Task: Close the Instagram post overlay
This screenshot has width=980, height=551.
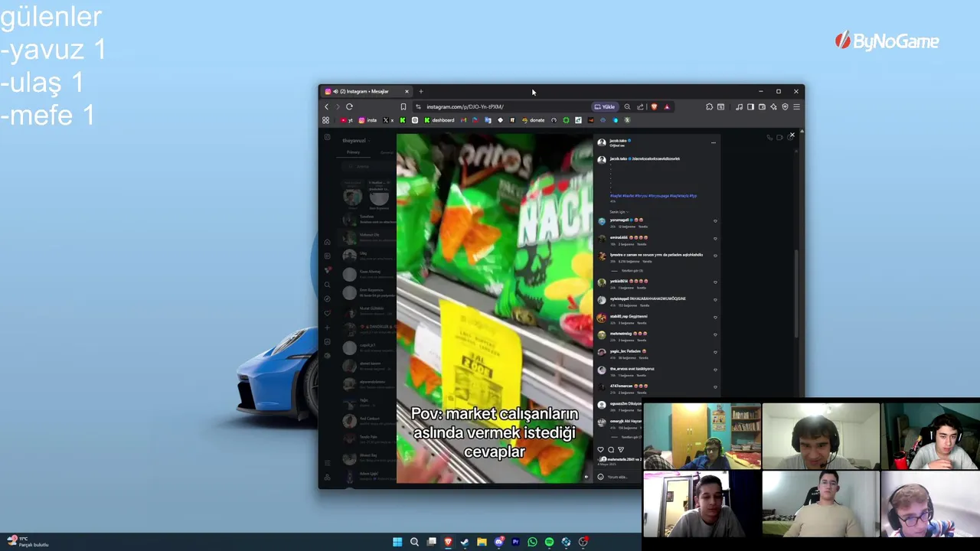Action: coord(792,135)
